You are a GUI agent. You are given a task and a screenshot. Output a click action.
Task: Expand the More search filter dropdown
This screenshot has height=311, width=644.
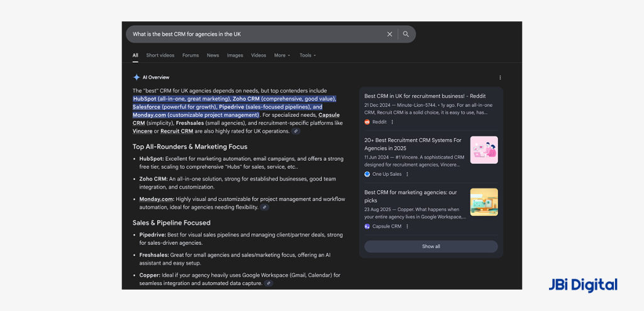tap(282, 55)
